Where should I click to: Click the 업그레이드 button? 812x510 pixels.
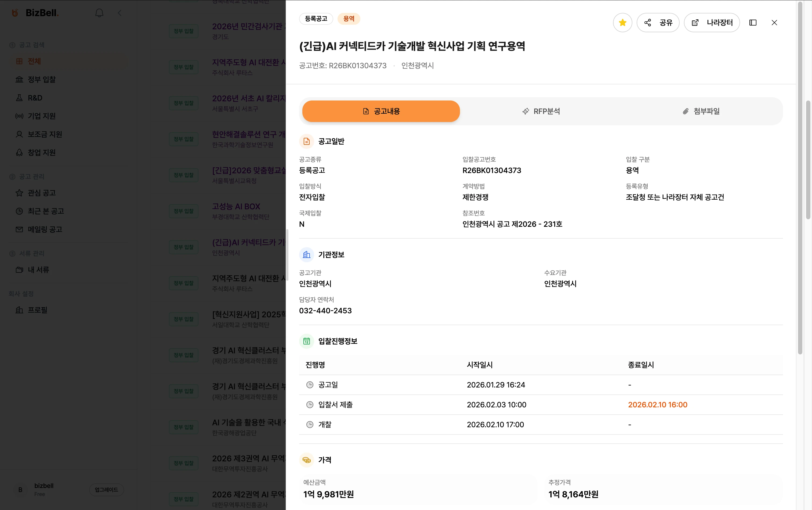point(106,490)
